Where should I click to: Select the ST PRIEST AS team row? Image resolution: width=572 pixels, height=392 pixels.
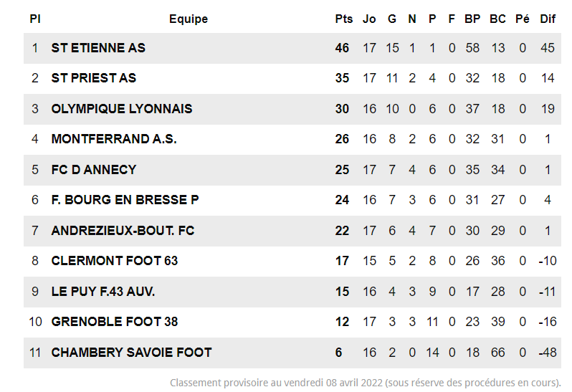click(94, 78)
